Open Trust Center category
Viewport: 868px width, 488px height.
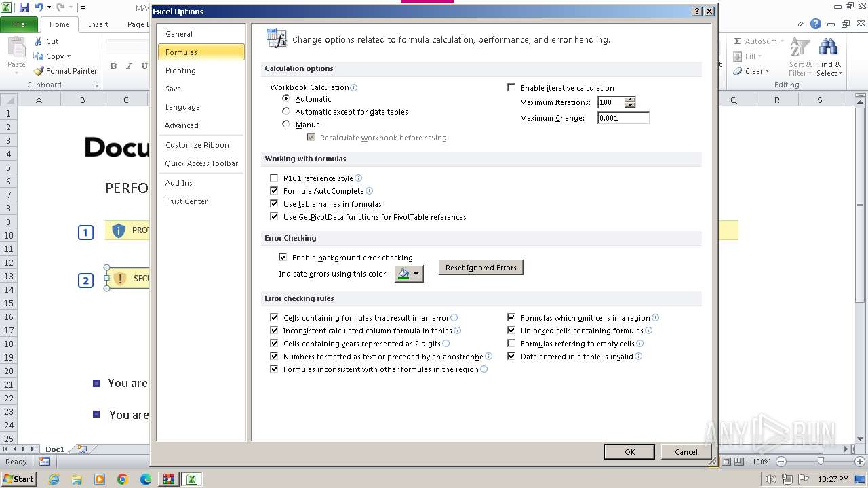[x=201, y=201]
